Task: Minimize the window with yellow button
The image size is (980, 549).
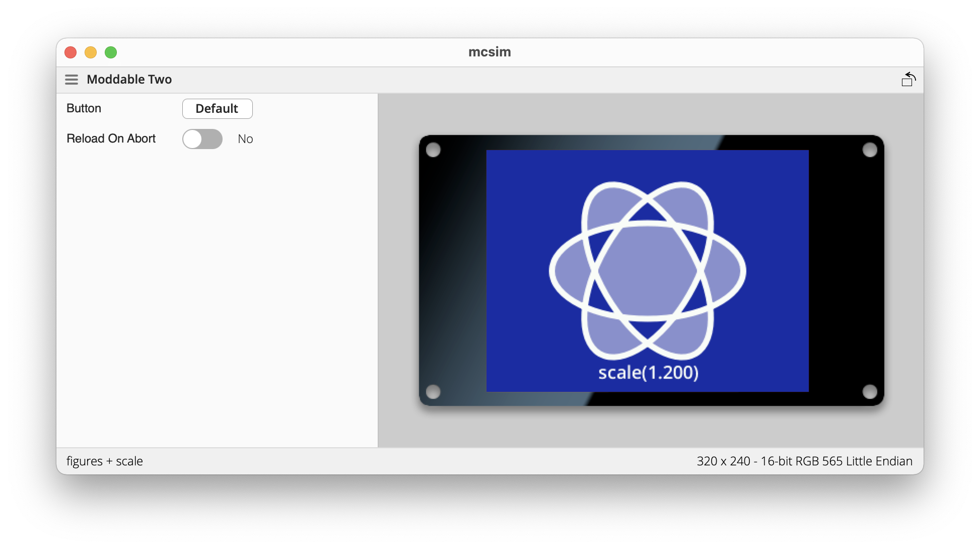Action: [x=91, y=52]
